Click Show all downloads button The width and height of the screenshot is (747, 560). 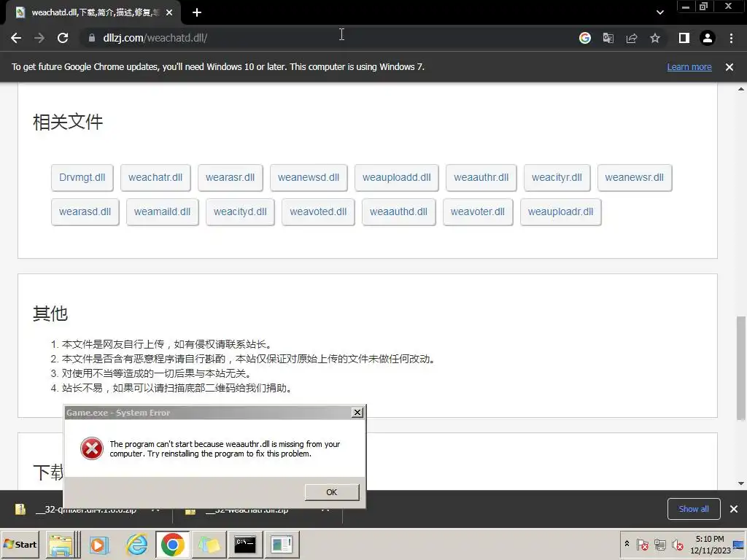694,509
